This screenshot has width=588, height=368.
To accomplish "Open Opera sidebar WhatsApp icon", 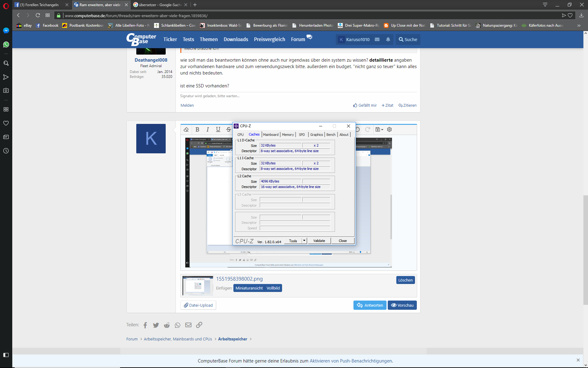I will pos(6,44).
